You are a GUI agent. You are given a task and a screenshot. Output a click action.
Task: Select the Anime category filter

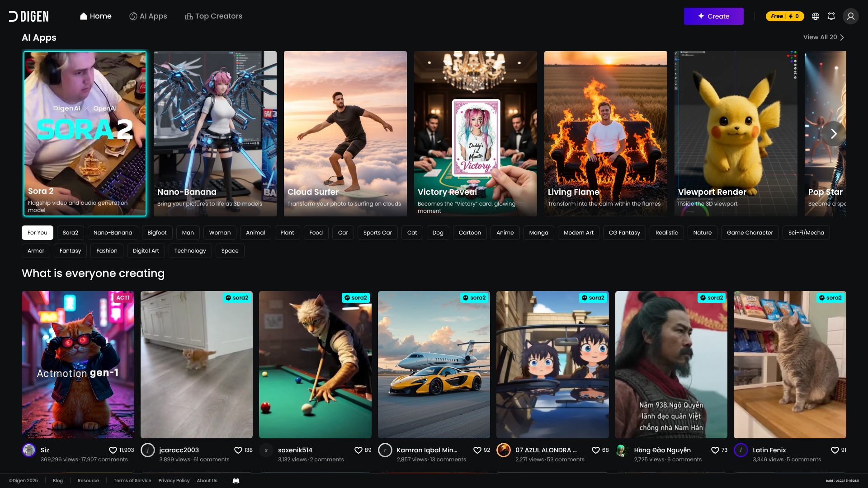pos(505,233)
